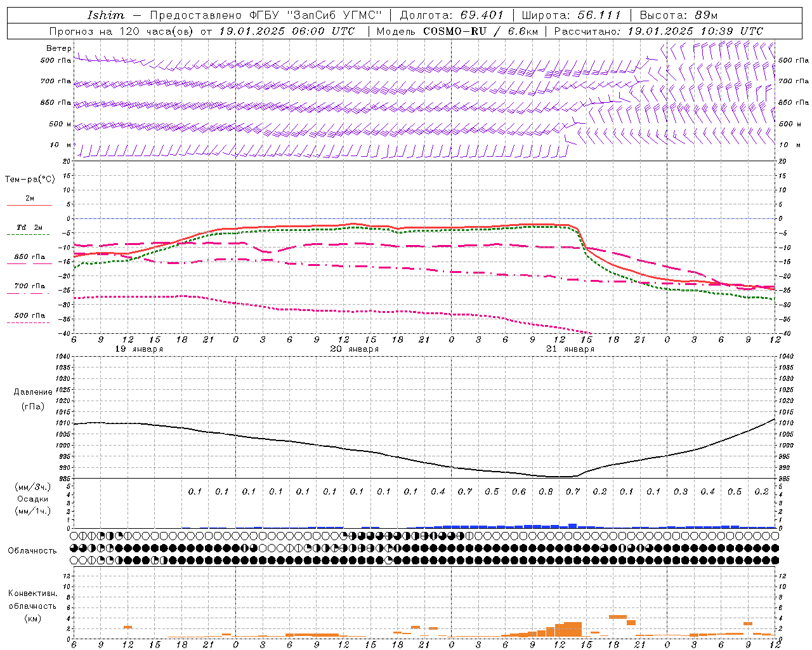Select the 0.6 precipitation value
This screenshot has width=812, height=650.
point(519,492)
